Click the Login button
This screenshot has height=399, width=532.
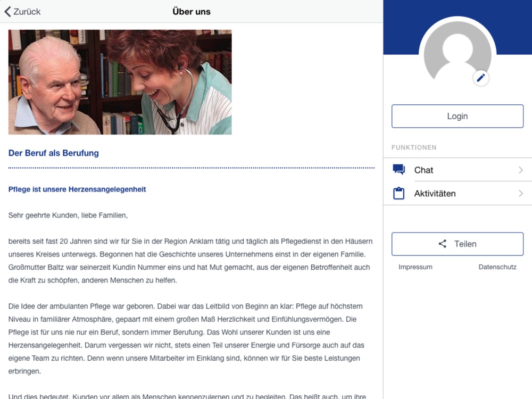point(458,116)
